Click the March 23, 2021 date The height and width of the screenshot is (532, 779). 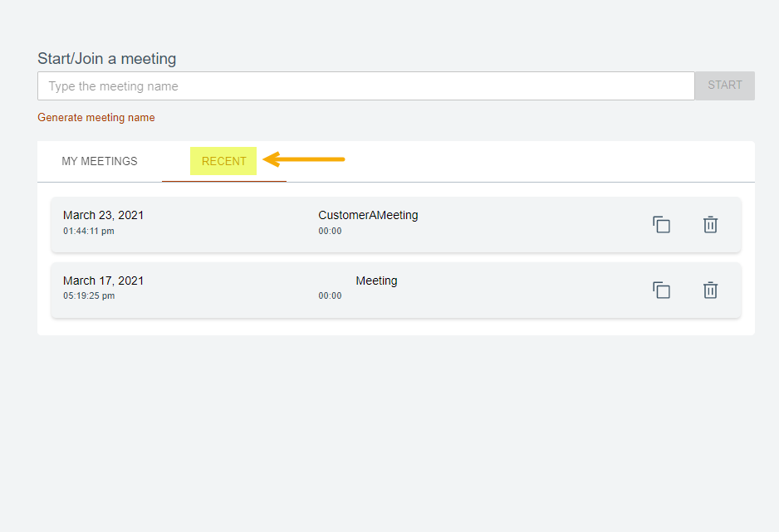[103, 215]
